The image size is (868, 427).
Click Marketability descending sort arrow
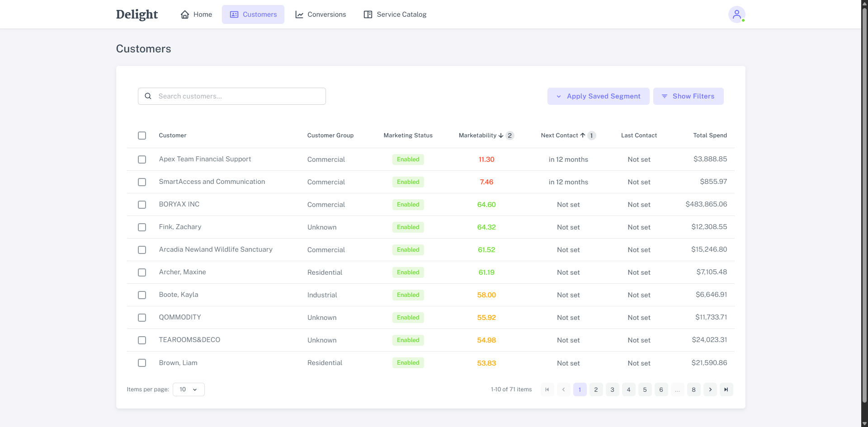pyautogui.click(x=501, y=136)
